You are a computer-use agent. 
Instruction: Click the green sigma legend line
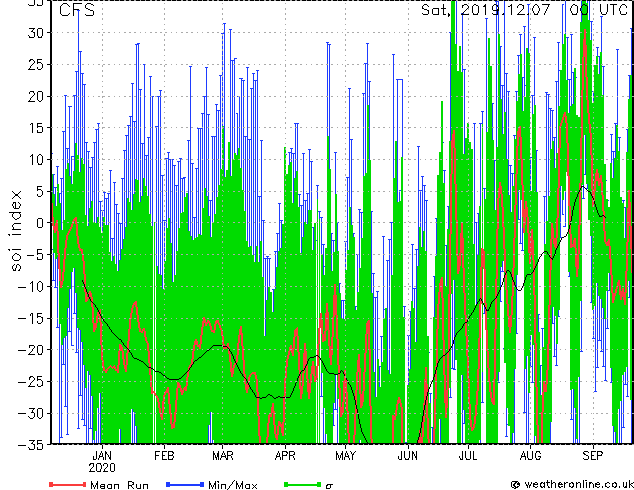tap(303, 484)
